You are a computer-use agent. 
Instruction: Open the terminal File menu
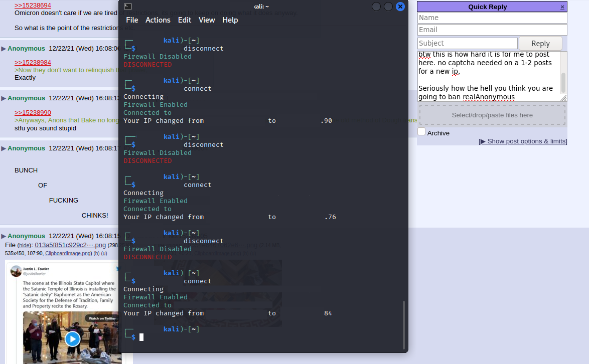pos(132,20)
